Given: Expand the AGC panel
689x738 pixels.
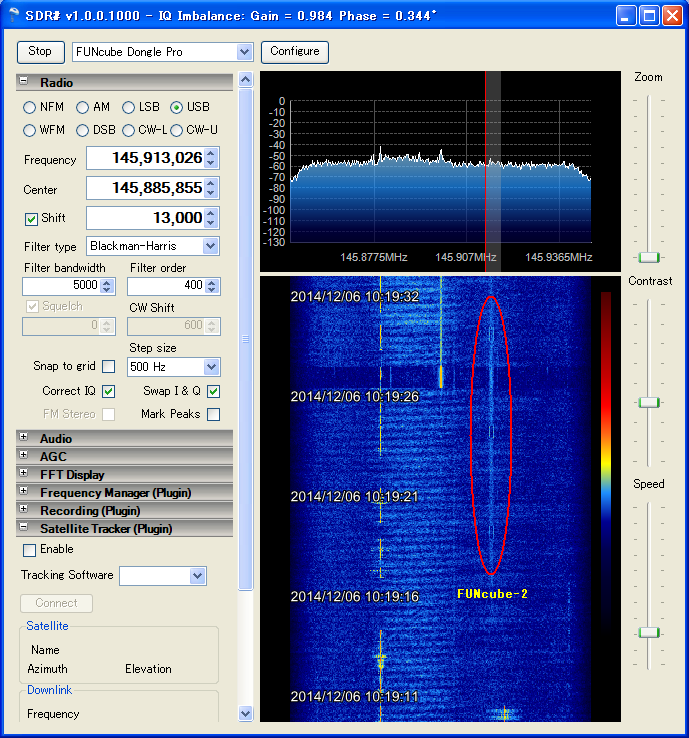Looking at the screenshot, I should pyautogui.click(x=24, y=455).
